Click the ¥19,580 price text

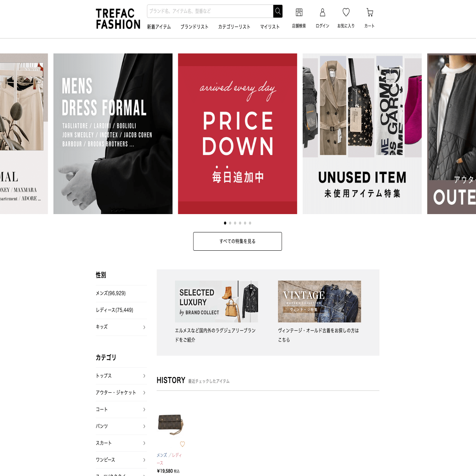[165, 471]
